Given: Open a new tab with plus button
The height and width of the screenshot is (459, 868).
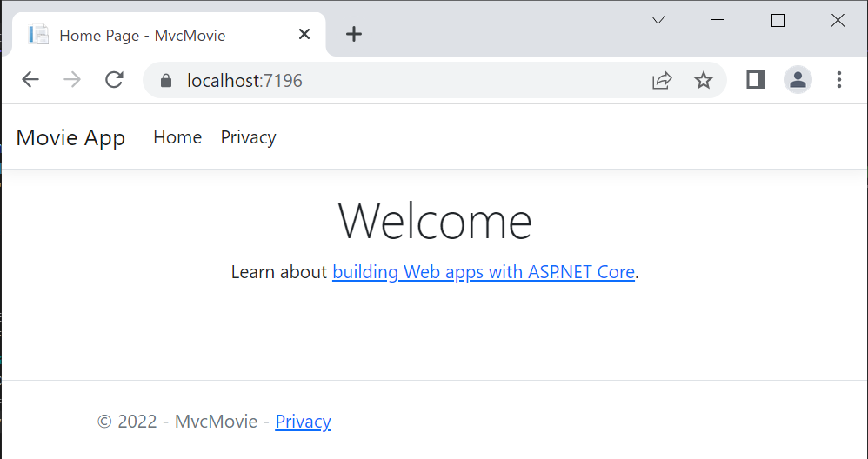Looking at the screenshot, I should click(x=354, y=34).
